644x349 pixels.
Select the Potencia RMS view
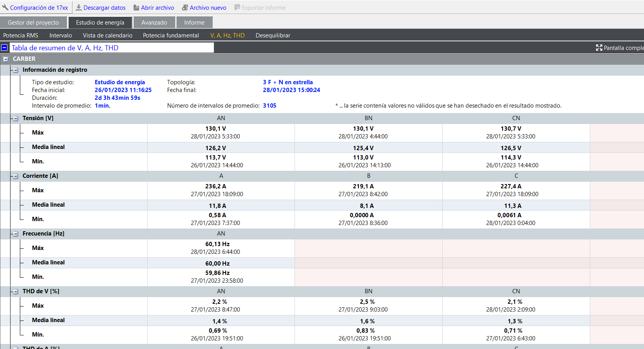coord(21,35)
